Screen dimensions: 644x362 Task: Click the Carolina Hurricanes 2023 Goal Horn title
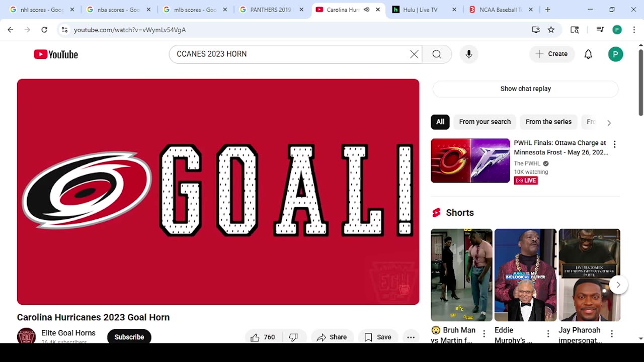[x=93, y=317]
